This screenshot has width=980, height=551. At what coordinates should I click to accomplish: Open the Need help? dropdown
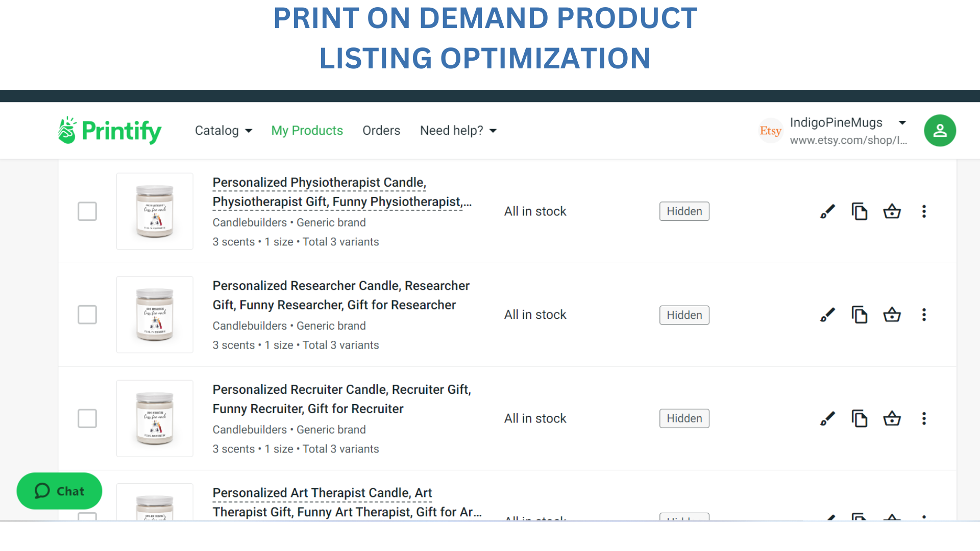click(x=458, y=131)
